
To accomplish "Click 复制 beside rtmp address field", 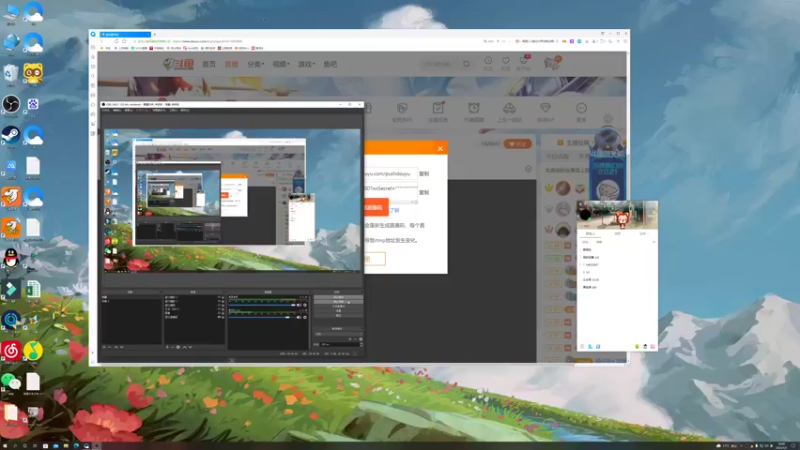I will 424,173.
